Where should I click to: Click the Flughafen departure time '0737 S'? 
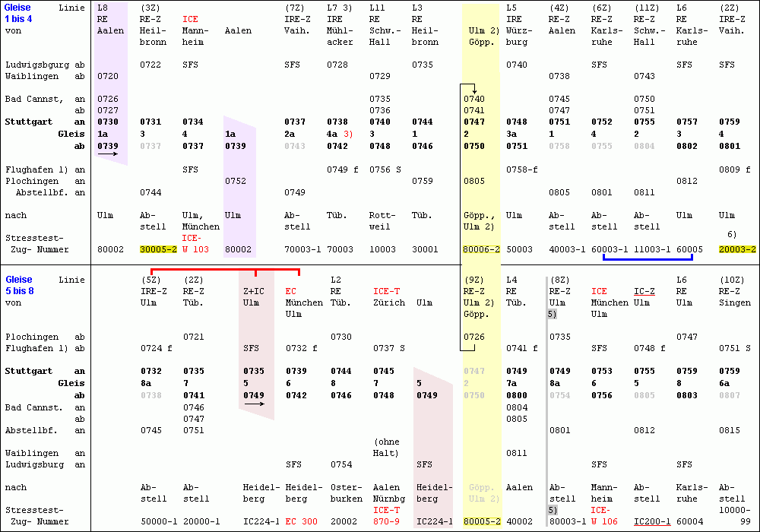[389, 348]
